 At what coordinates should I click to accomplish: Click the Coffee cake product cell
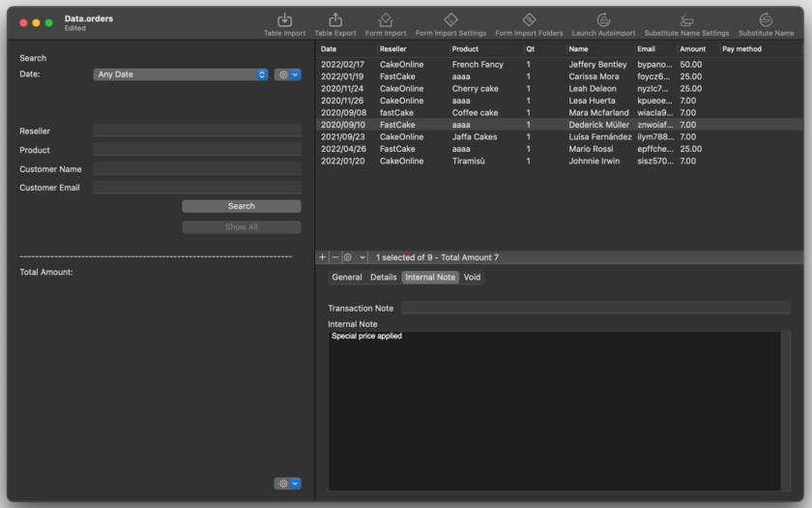[x=475, y=112]
